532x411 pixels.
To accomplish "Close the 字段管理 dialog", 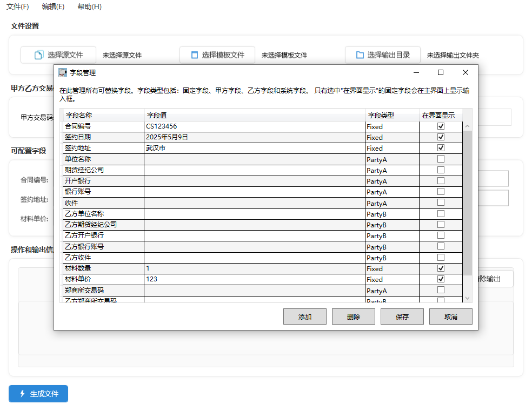I will pyautogui.click(x=465, y=72).
